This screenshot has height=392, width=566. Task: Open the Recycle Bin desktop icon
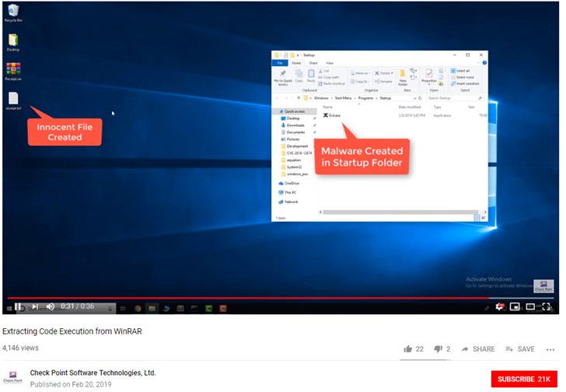tap(12, 12)
